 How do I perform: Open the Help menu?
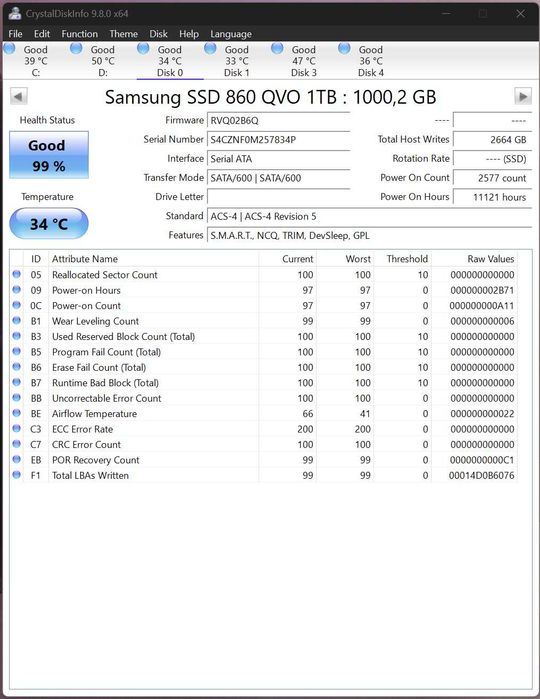[x=189, y=34]
